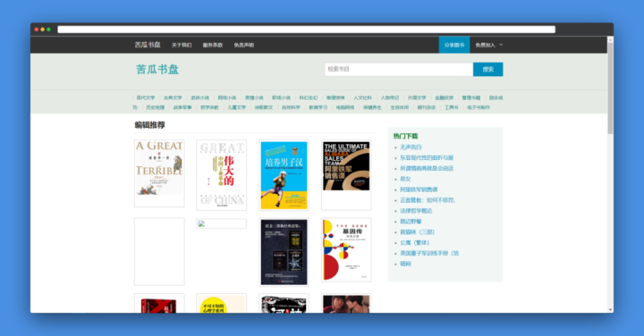Open the 伟大的 Great of China book cover
Viewport: 644px width, 336px height.
(222, 175)
